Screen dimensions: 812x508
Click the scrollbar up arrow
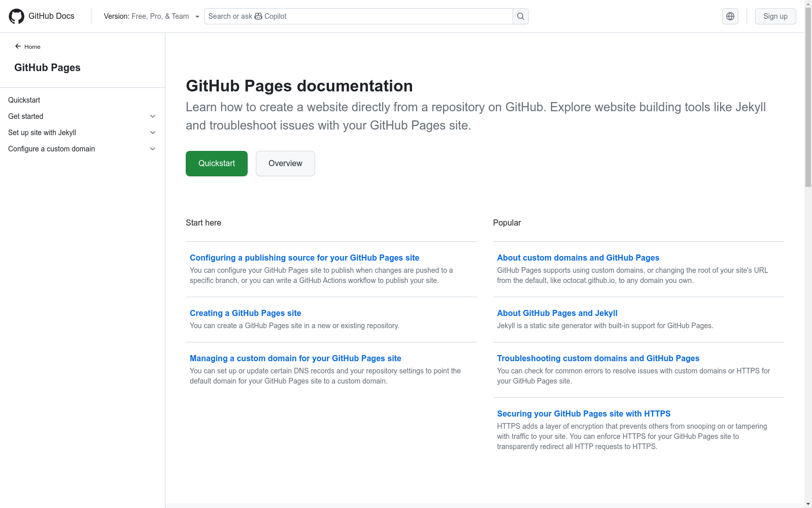[808, 4]
